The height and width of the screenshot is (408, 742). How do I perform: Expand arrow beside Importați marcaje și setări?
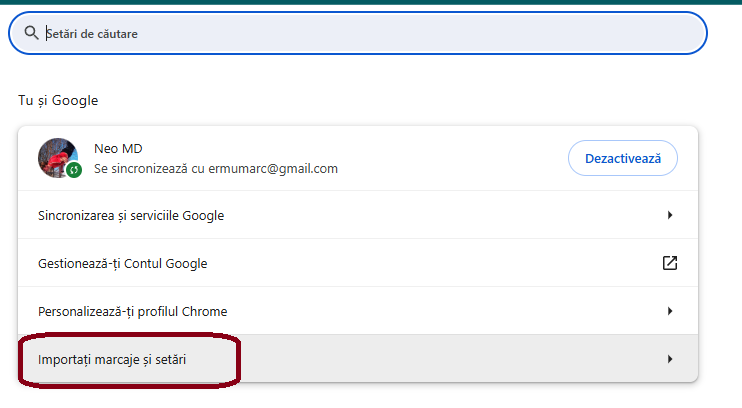point(669,358)
